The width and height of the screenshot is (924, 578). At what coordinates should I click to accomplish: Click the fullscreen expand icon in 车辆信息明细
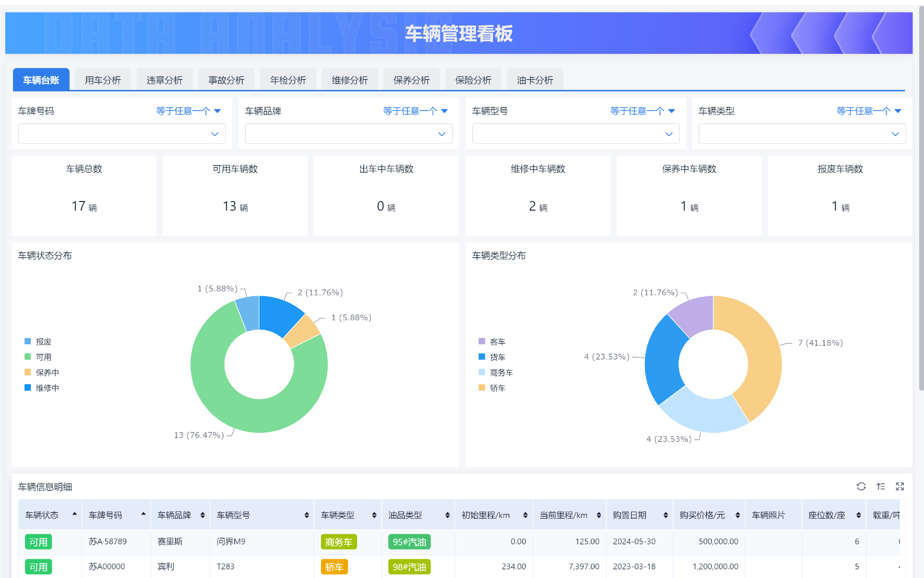900,487
